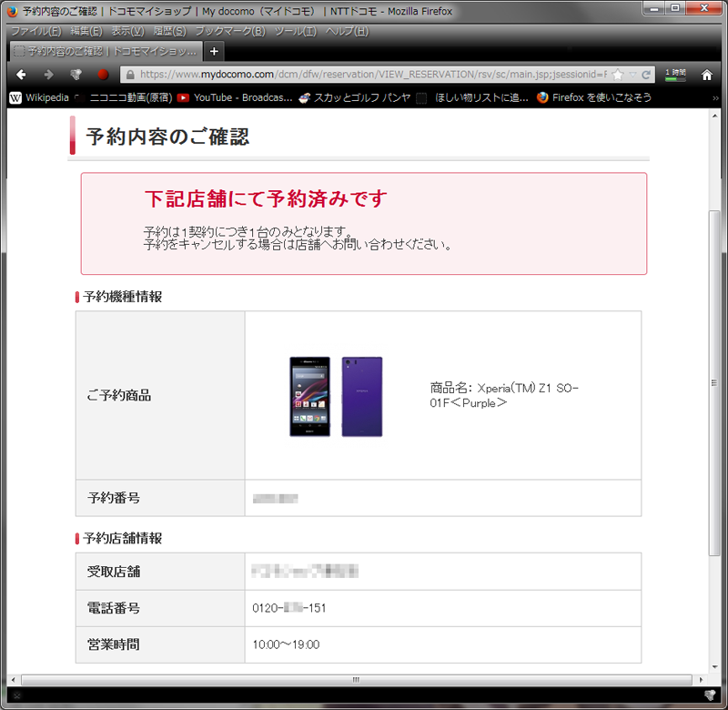Open the スカッとゴルフ パンヤ bookmark
Image resolution: width=728 pixels, height=710 pixels.
[355, 97]
